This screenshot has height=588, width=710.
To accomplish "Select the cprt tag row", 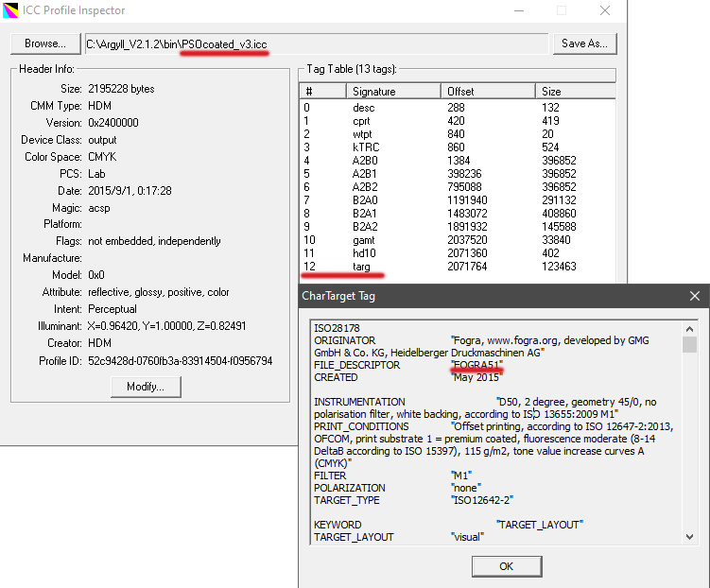I will coord(364,121).
